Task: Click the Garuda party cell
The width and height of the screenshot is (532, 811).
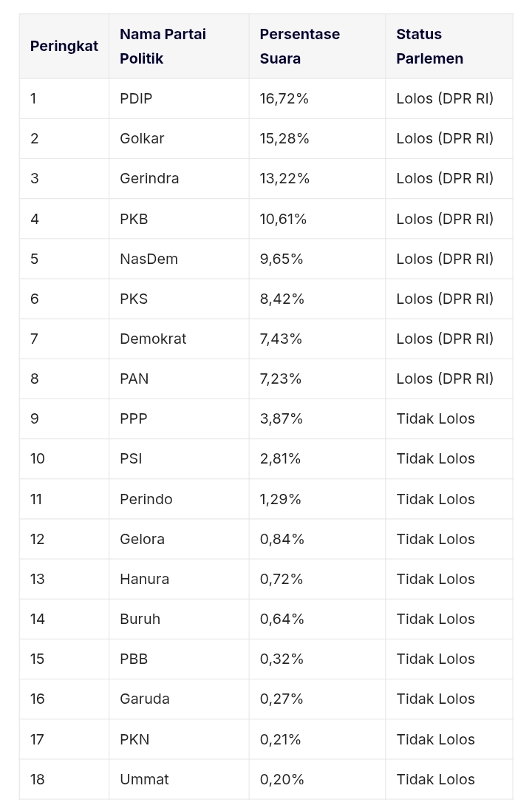Action: point(179,699)
